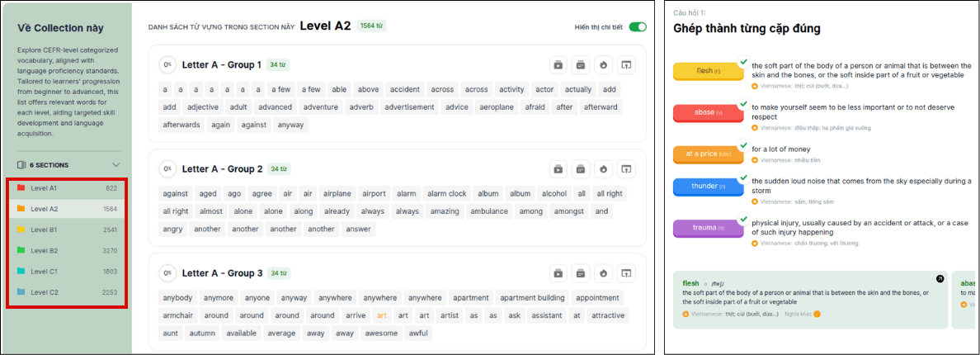Image resolution: width=980 pixels, height=355 pixels.
Task: Click the word chip alcohol
Action: [554, 194]
